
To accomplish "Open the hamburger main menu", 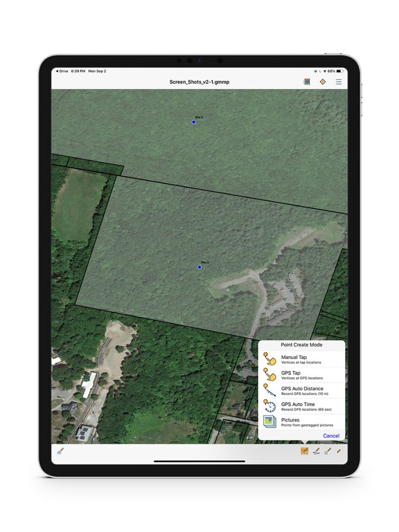I will (x=339, y=82).
